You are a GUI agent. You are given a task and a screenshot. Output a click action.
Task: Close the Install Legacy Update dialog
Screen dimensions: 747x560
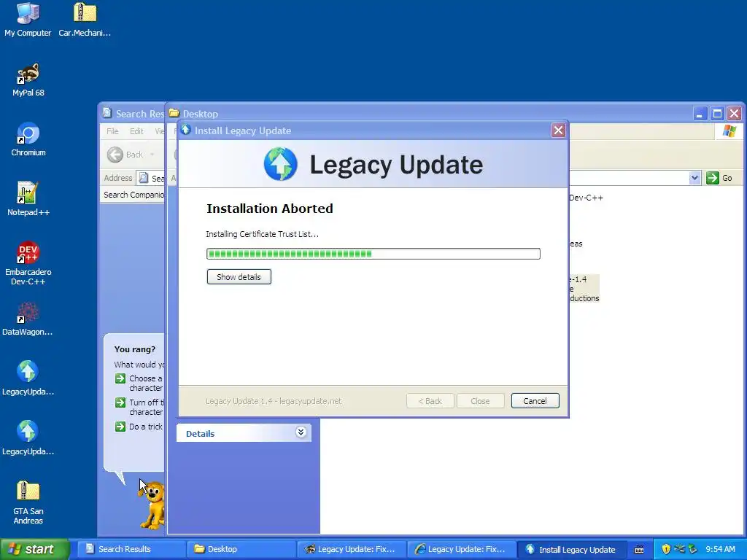click(x=558, y=130)
